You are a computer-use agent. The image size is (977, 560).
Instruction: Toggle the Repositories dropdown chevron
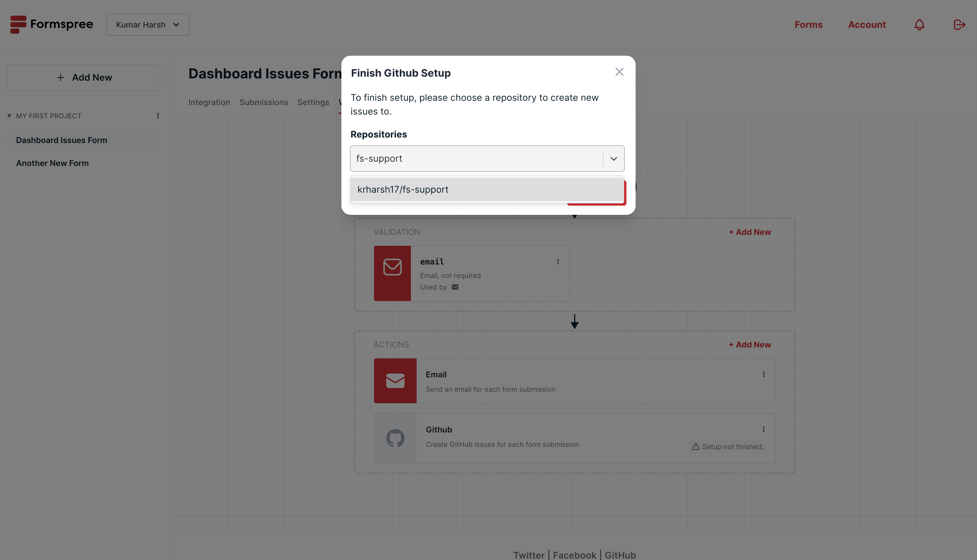[613, 159]
